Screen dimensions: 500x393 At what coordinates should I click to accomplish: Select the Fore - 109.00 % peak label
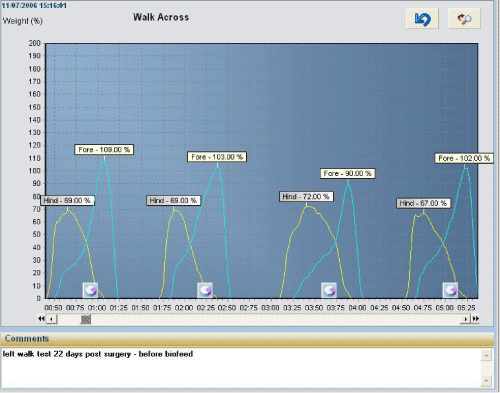[104, 150]
